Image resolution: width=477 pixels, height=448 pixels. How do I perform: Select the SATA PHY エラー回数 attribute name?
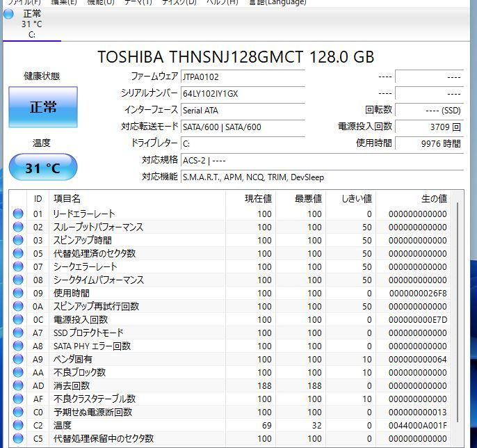[92, 346]
